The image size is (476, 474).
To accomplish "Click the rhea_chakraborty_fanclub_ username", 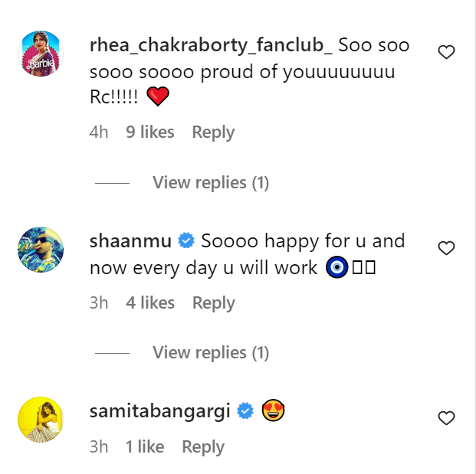I will (211, 45).
